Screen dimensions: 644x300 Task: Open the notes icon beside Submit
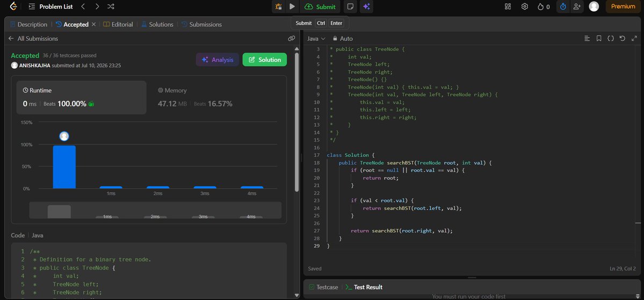[x=350, y=6]
